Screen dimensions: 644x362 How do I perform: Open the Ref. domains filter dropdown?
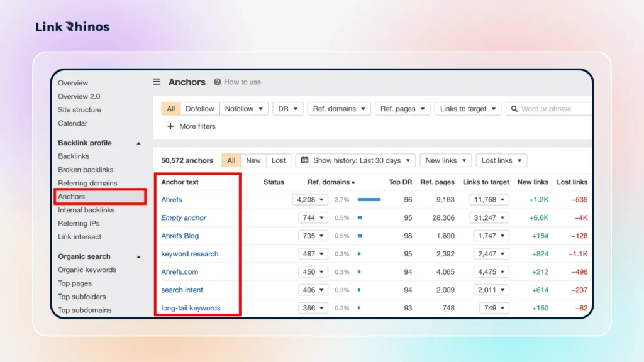point(339,109)
